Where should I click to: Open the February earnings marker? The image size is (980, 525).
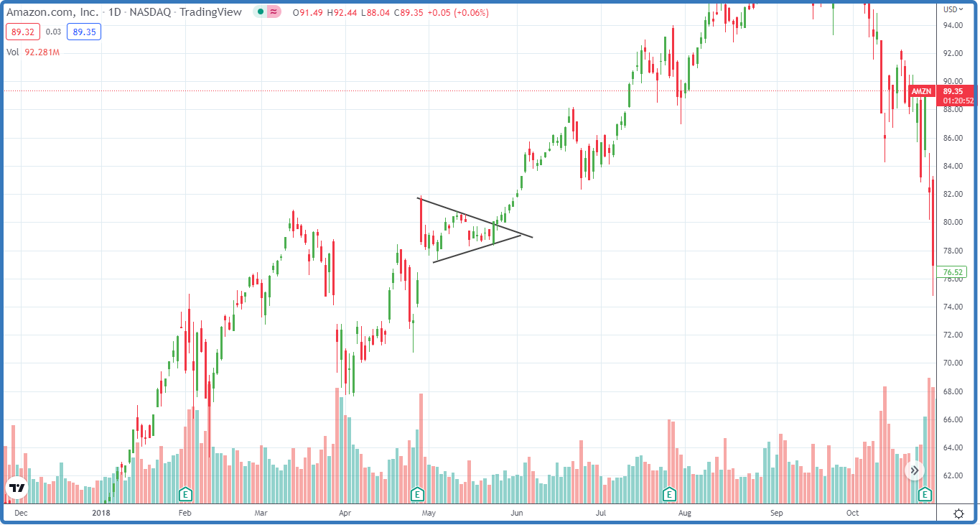coord(185,494)
